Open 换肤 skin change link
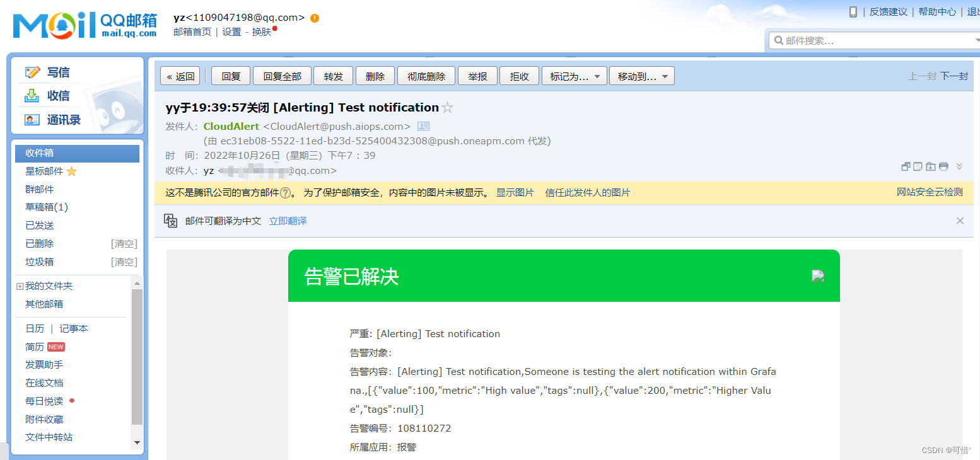The height and width of the screenshot is (460, 980). tap(261, 32)
